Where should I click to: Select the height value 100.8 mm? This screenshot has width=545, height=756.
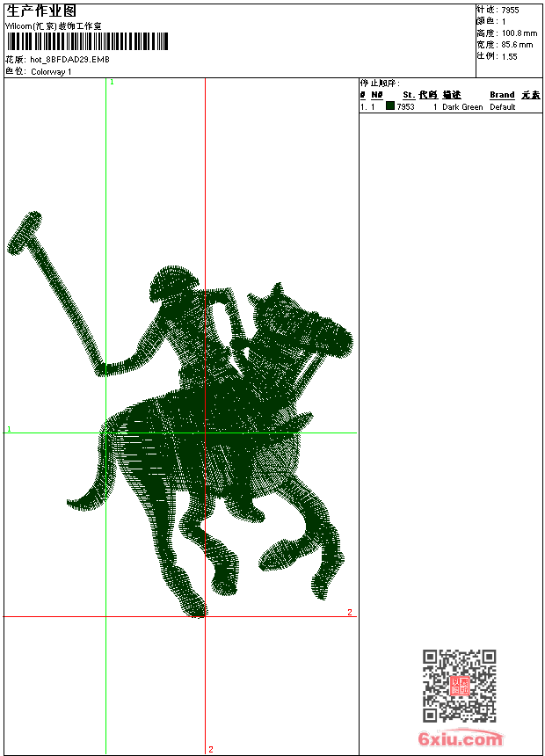click(x=520, y=33)
